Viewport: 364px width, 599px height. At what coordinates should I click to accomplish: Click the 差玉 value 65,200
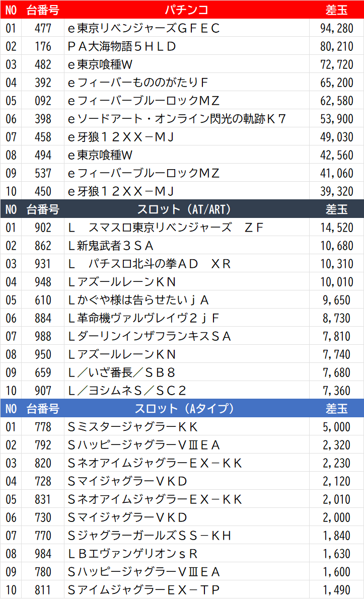(x=336, y=83)
